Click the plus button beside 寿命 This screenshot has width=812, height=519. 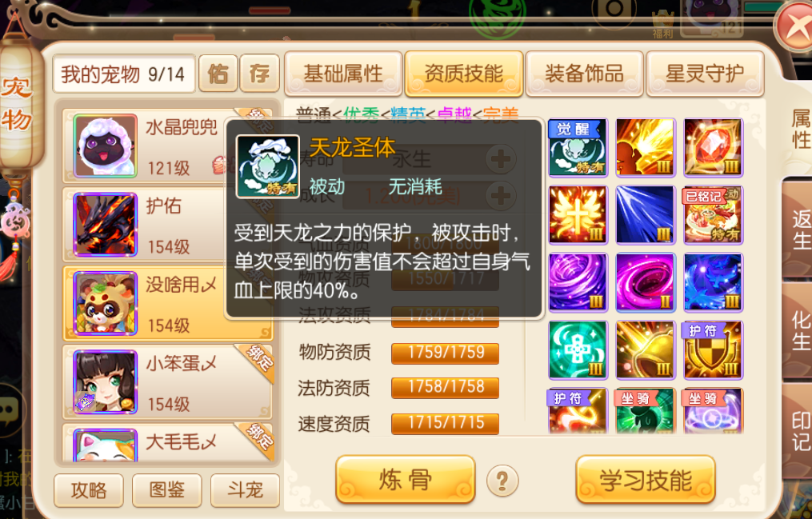(500, 159)
